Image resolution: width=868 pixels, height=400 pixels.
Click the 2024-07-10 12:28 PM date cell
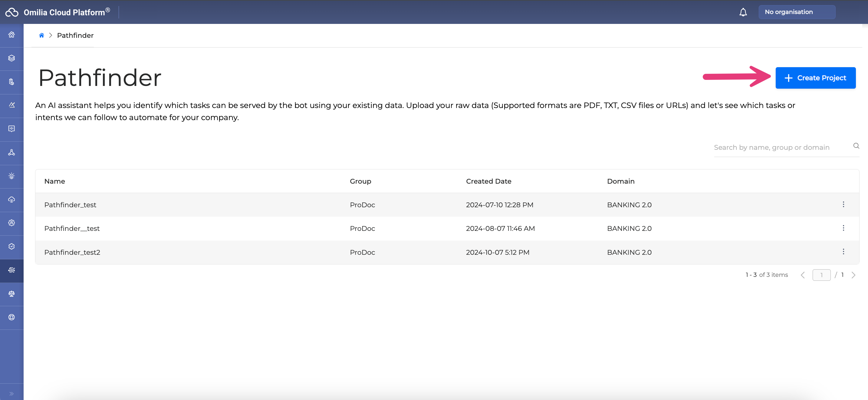coord(499,205)
